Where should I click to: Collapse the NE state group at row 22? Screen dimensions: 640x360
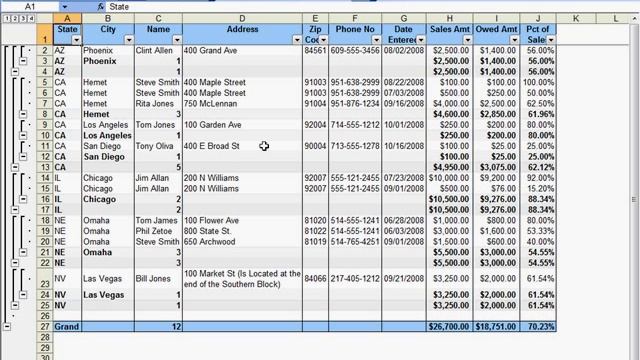(x=15, y=263)
